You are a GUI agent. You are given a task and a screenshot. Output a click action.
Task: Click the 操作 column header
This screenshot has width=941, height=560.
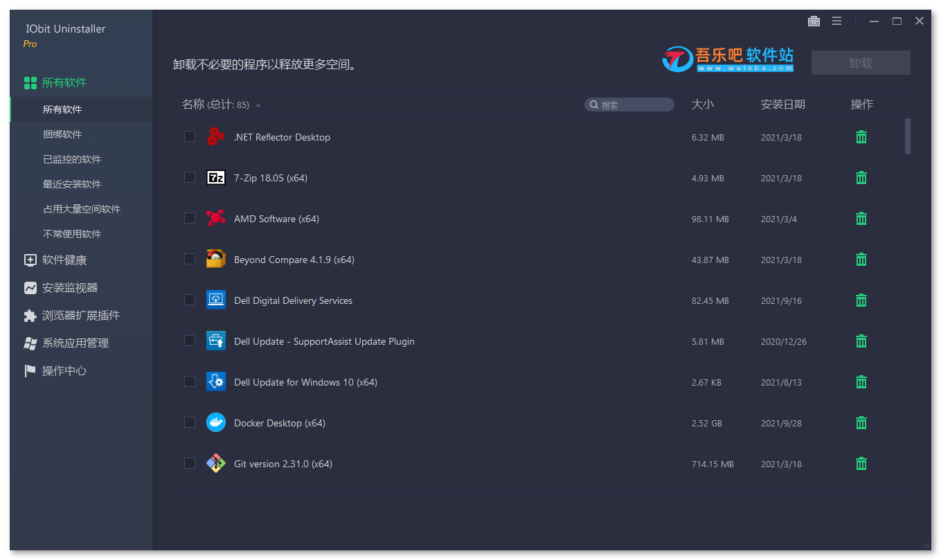(x=862, y=105)
